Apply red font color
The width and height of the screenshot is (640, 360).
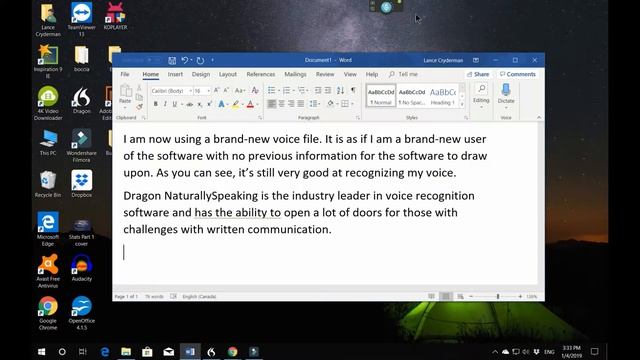pyautogui.click(x=250, y=104)
